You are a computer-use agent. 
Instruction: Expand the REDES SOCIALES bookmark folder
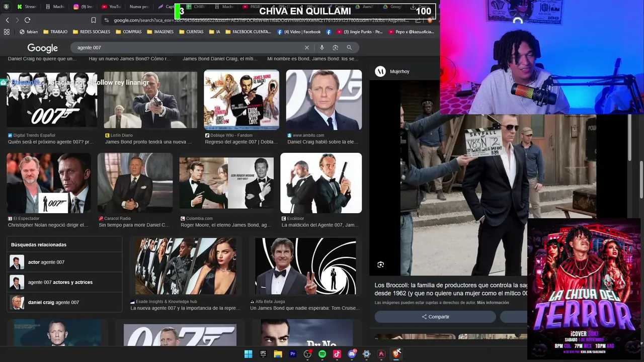(91, 32)
